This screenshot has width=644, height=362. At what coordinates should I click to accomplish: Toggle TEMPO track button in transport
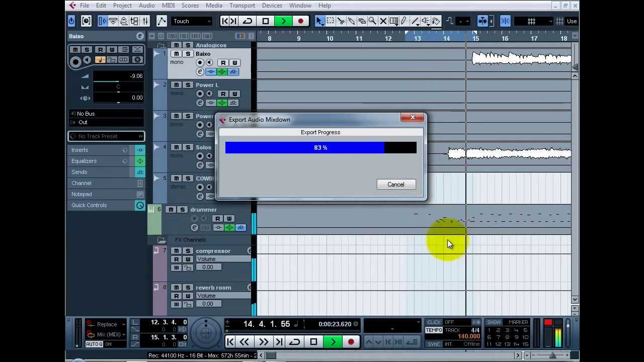pyautogui.click(x=434, y=330)
